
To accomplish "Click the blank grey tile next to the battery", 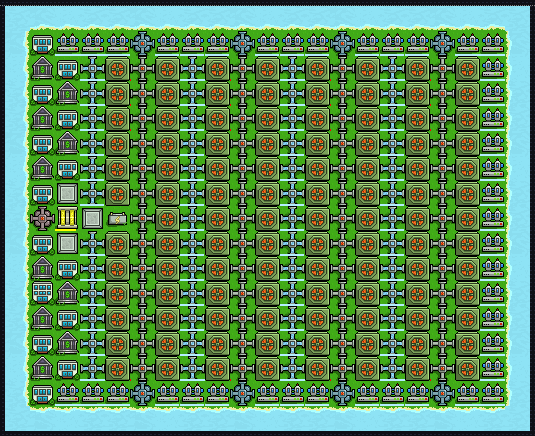I will point(92,218).
